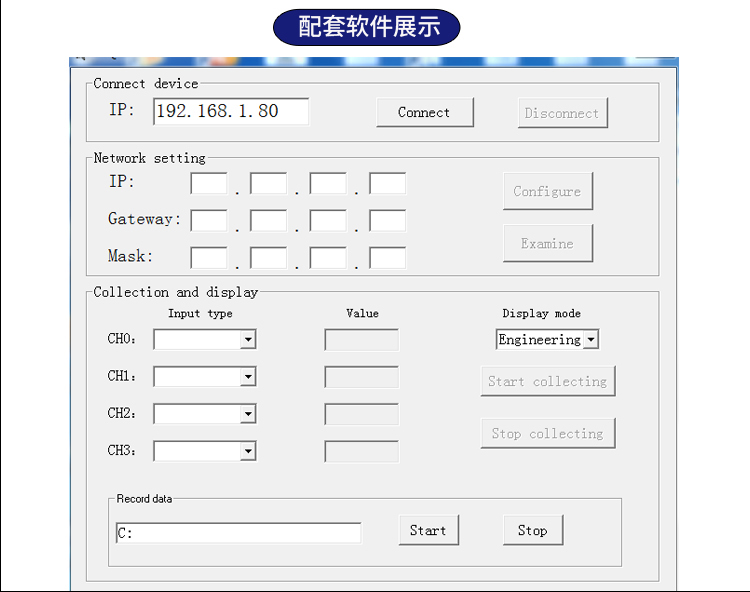Click fourth octet of Network setting IP
The width and height of the screenshot is (750, 592).
[x=387, y=184]
